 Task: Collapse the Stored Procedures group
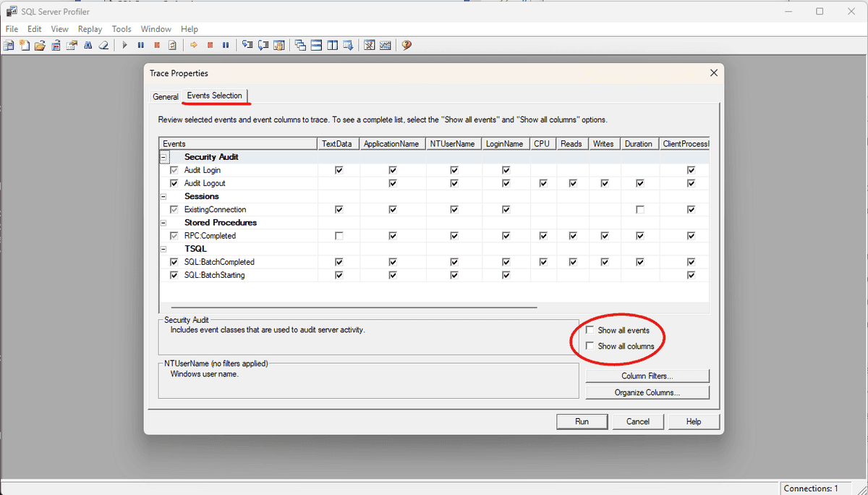coord(163,222)
